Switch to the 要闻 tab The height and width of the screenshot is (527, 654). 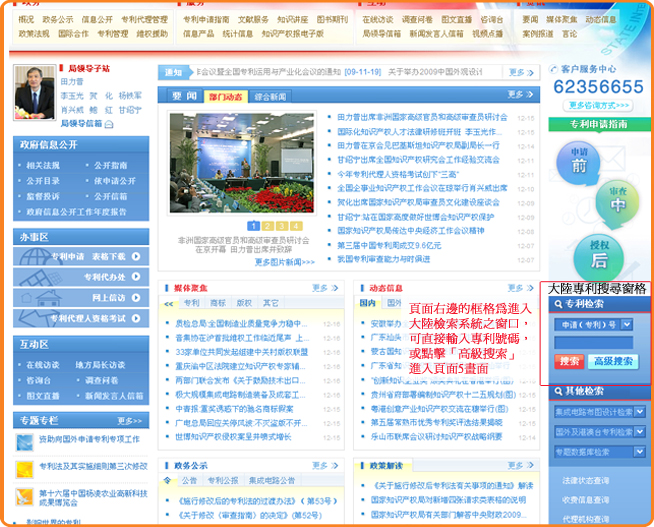tap(184, 96)
